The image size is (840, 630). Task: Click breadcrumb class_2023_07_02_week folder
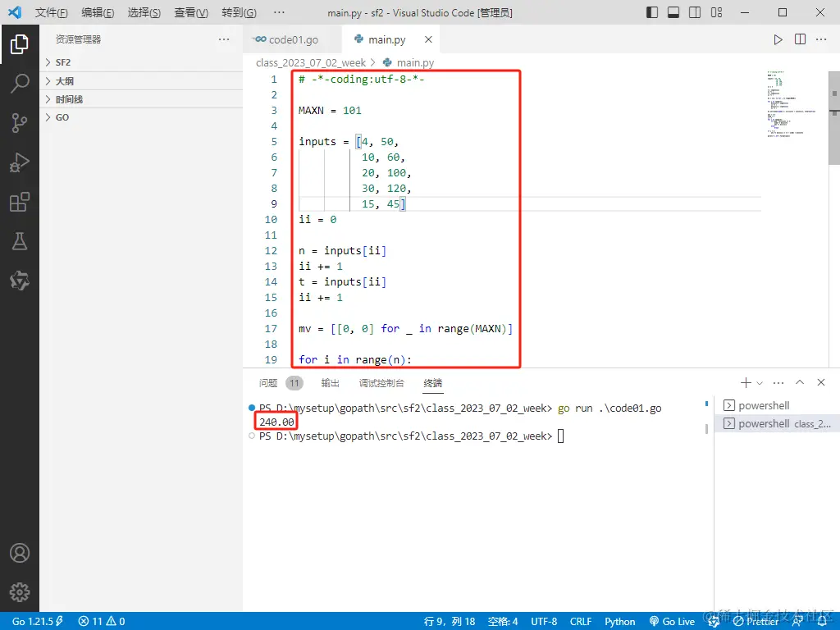[311, 62]
